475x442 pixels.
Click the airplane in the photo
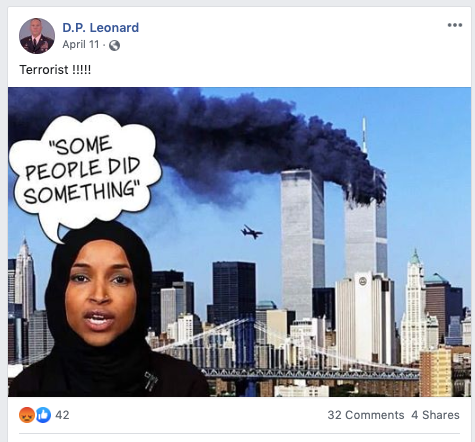(252, 232)
